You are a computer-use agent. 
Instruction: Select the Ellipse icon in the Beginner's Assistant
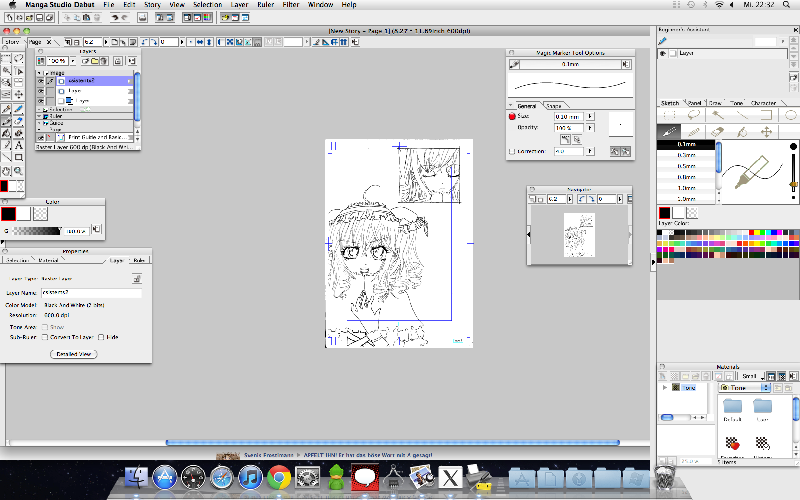click(x=791, y=115)
